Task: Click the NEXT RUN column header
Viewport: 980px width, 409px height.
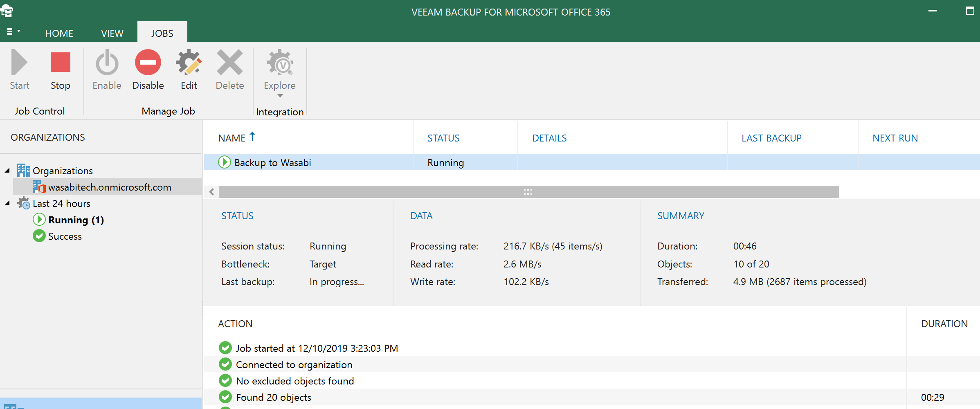Action: [895, 138]
